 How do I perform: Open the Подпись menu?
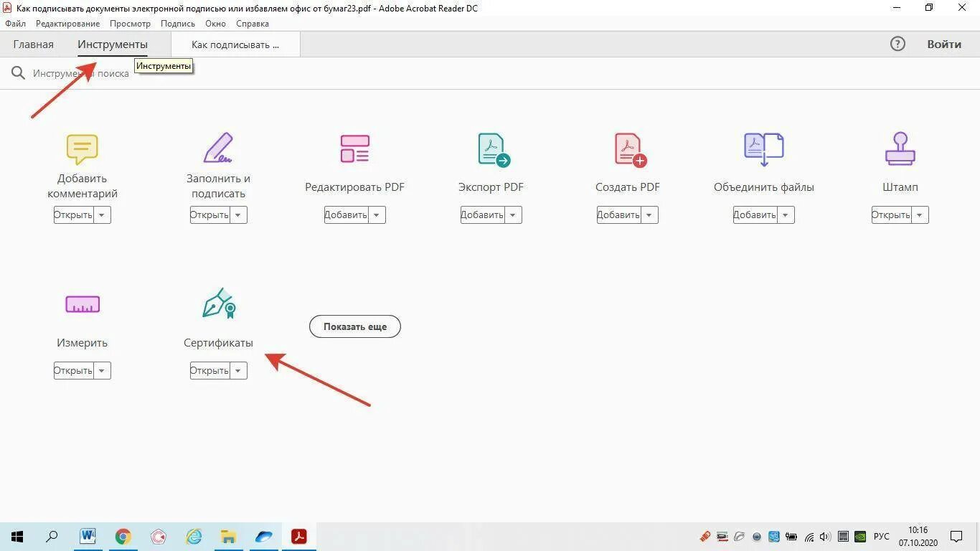tap(178, 24)
